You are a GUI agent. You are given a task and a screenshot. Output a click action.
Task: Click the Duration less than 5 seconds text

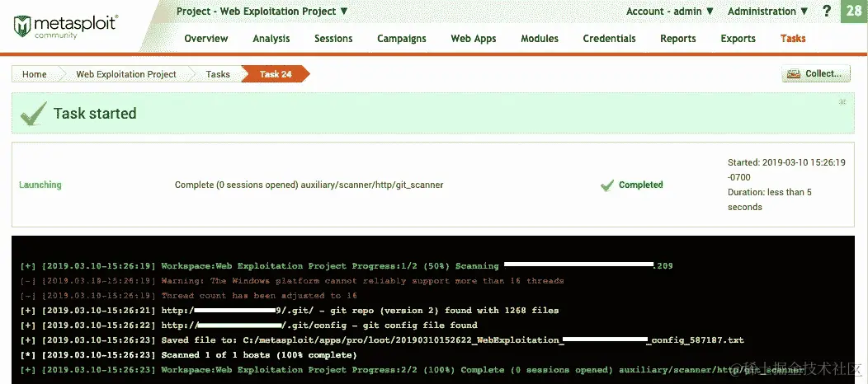coord(770,199)
